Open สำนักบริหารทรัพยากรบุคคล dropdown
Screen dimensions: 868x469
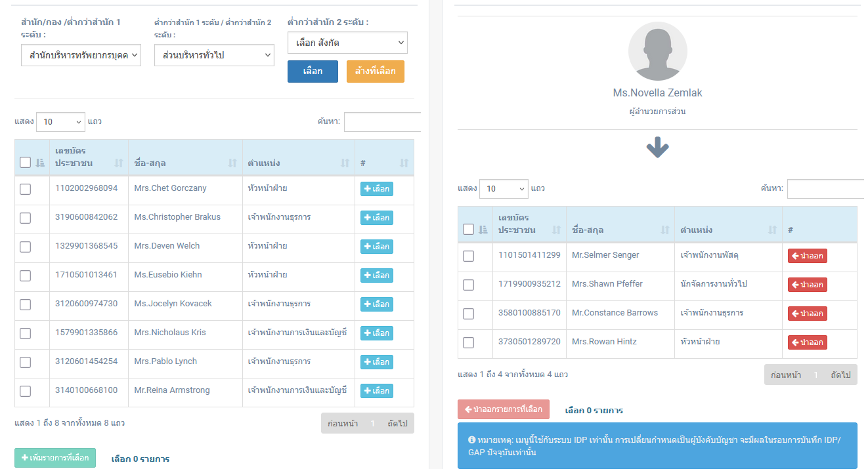point(81,56)
